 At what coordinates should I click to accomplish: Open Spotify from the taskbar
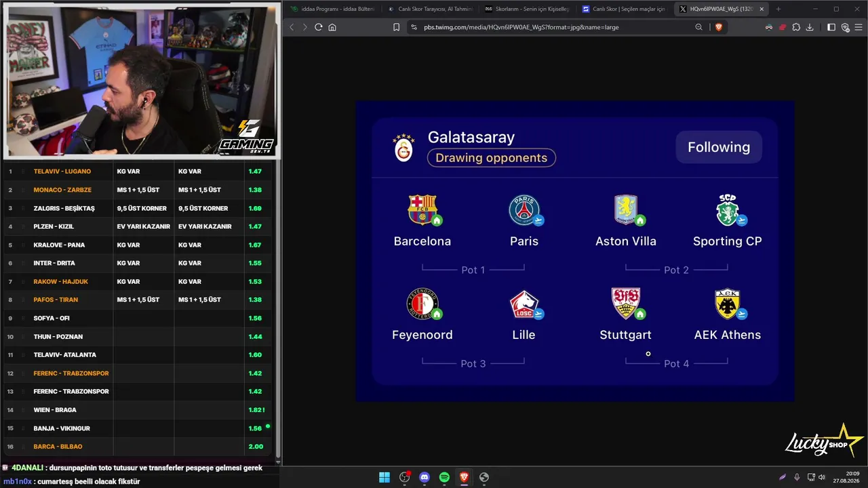tap(444, 477)
